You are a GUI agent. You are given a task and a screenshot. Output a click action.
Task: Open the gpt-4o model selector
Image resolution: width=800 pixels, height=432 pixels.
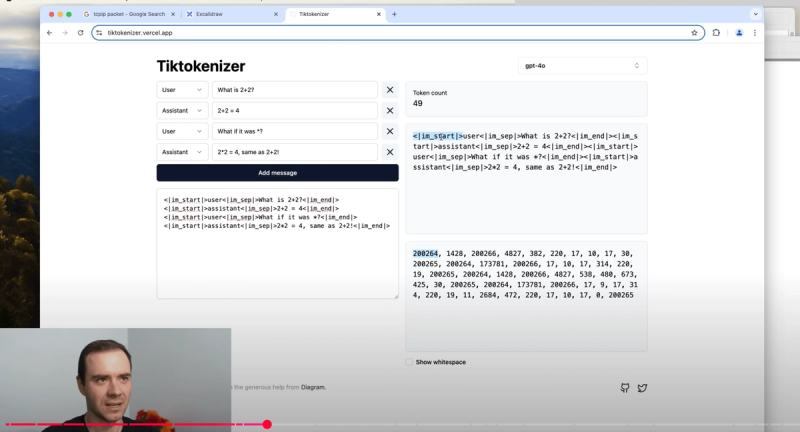click(x=582, y=66)
